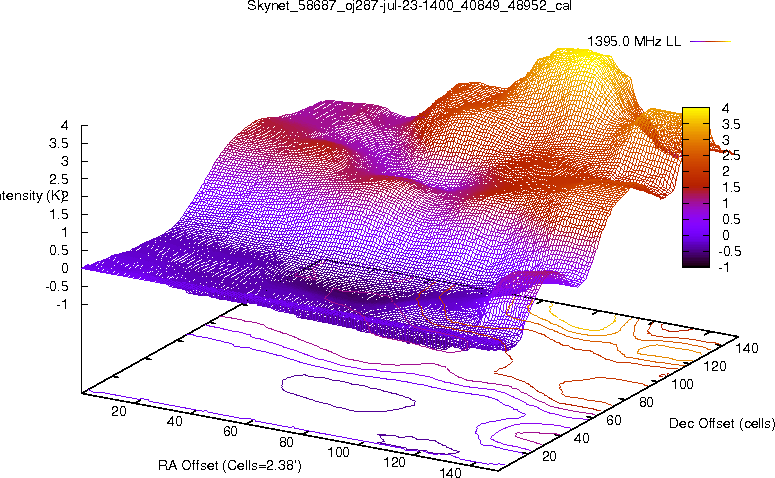Click Dec Offset axis tick 120

pos(715,366)
